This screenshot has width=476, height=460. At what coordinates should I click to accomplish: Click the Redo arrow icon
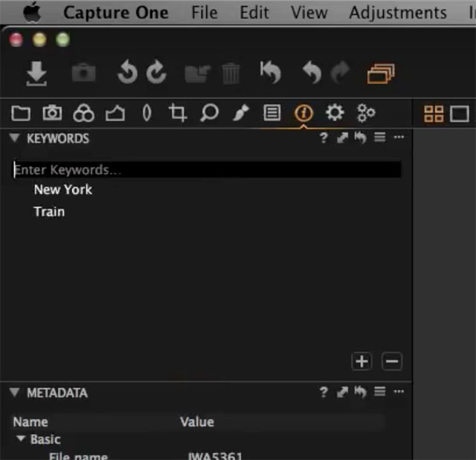[340, 72]
